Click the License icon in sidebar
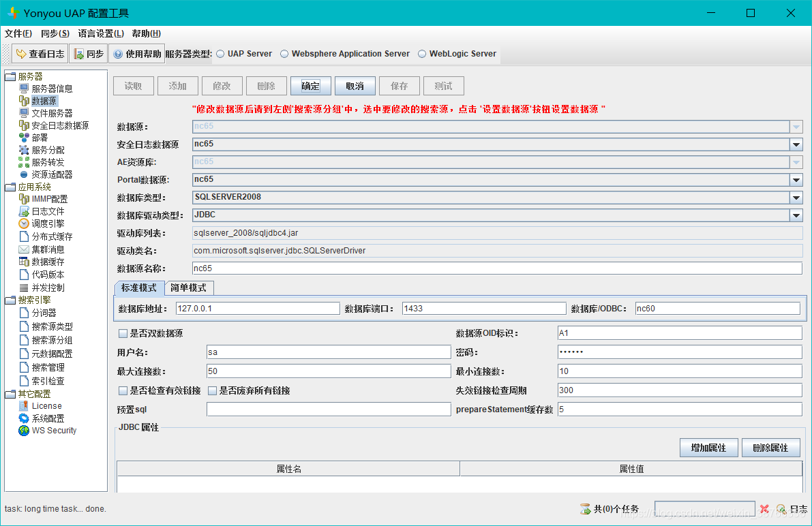The height and width of the screenshot is (526, 812). (x=24, y=406)
